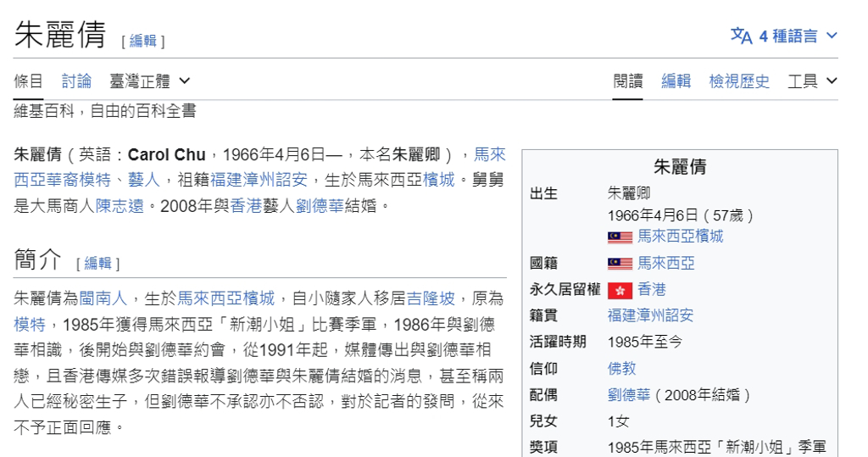Click the 編輯 link beside 簡介 heading
The height and width of the screenshot is (457, 868).
coord(98,263)
